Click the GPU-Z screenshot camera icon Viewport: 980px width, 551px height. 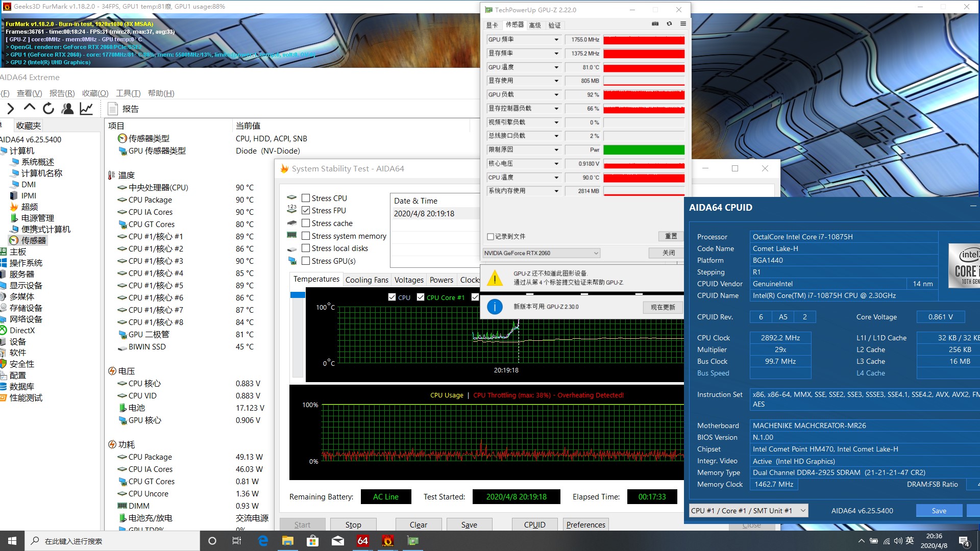(x=655, y=24)
